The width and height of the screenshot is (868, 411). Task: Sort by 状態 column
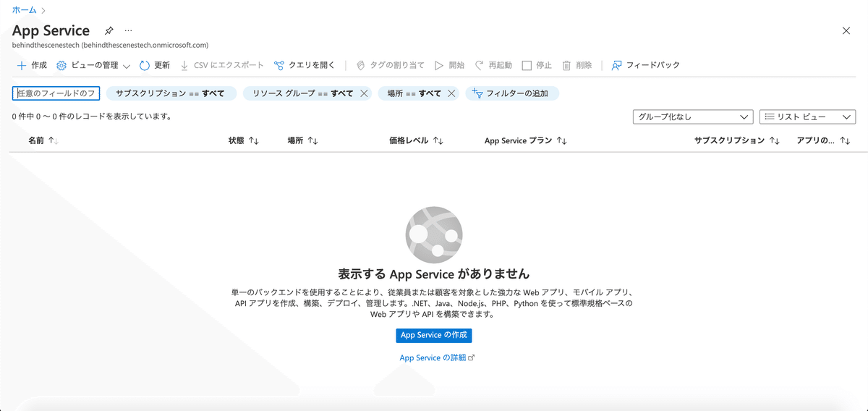pos(244,141)
